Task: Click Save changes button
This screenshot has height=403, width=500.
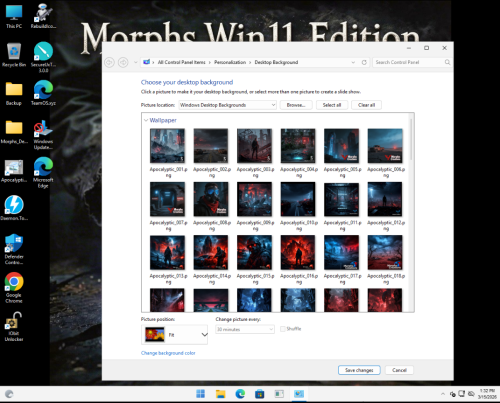Action: tap(359, 370)
